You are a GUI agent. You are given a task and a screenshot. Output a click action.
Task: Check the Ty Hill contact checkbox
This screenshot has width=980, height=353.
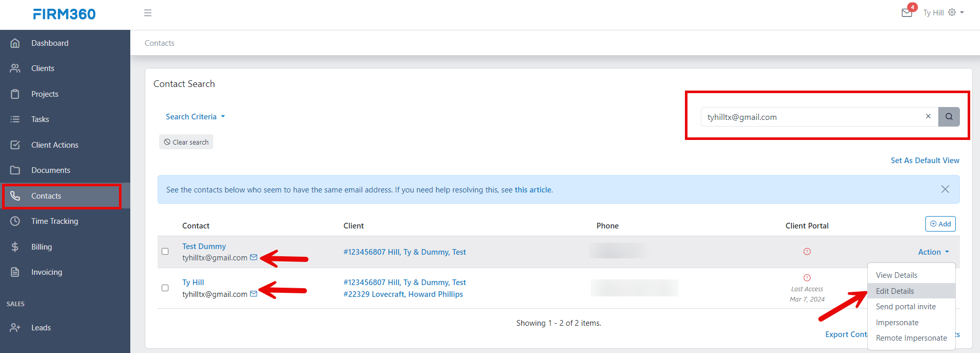(x=165, y=288)
